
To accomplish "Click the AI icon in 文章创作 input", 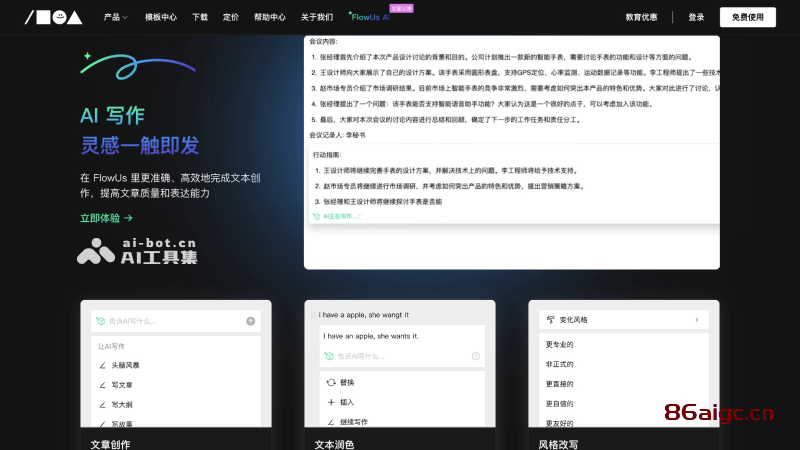I will pos(101,321).
